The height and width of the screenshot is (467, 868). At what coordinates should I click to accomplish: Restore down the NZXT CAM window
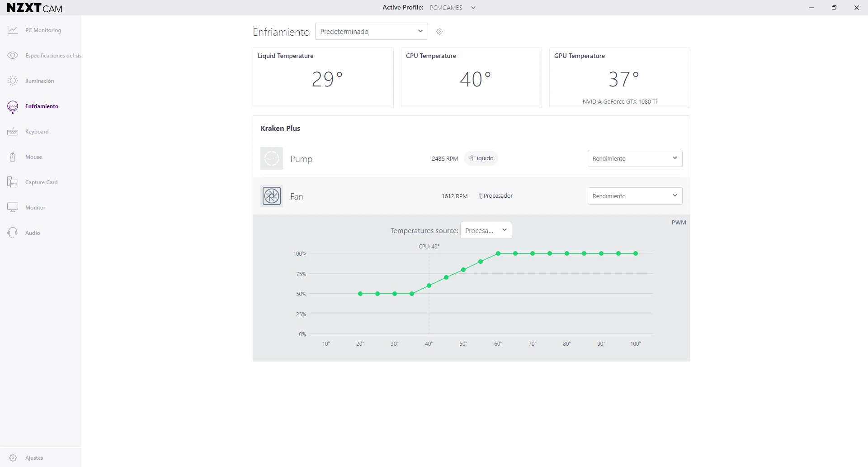(x=834, y=8)
